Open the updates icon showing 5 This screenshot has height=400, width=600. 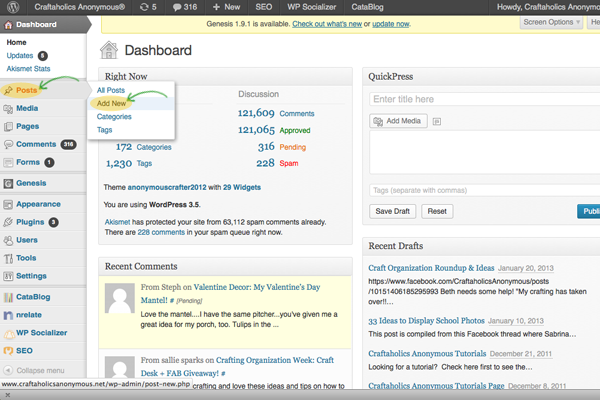pyautogui.click(x=147, y=7)
